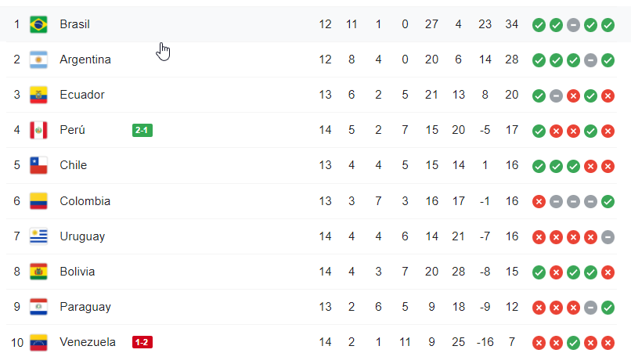Open Venezuela's red 1-2 live score badge
The height and width of the screenshot is (364, 631).
(x=142, y=342)
